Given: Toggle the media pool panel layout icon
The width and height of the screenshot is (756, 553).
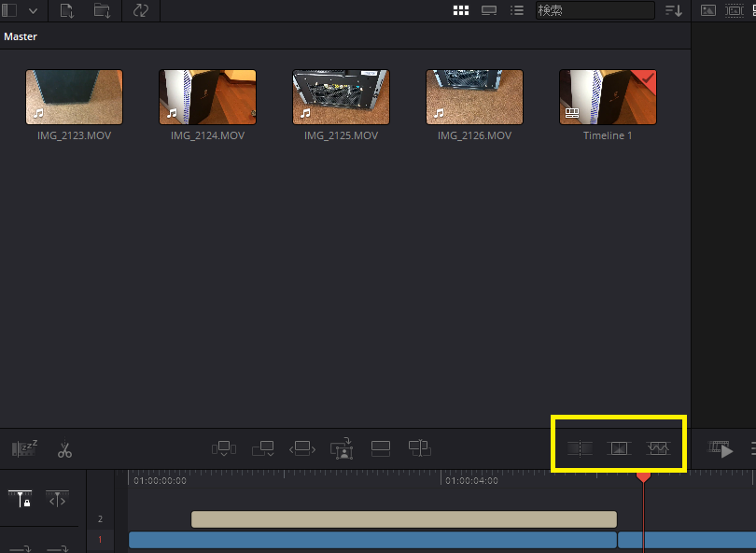Looking at the screenshot, I should (9, 10).
